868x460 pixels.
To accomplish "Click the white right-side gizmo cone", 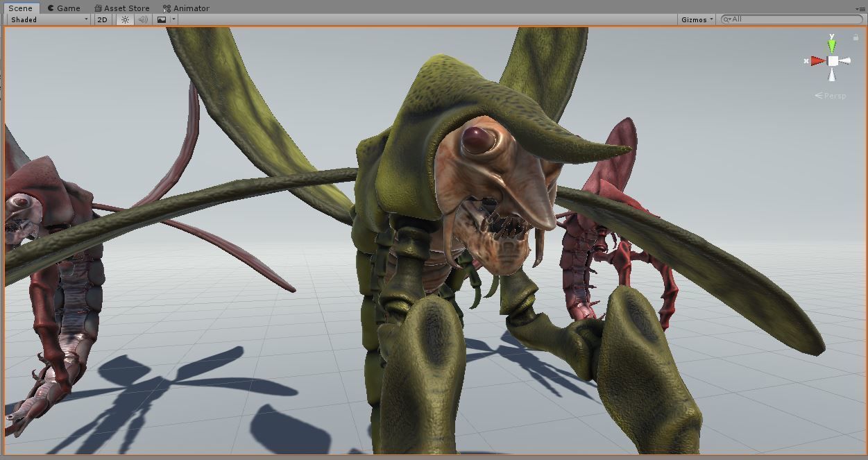I will coord(844,61).
